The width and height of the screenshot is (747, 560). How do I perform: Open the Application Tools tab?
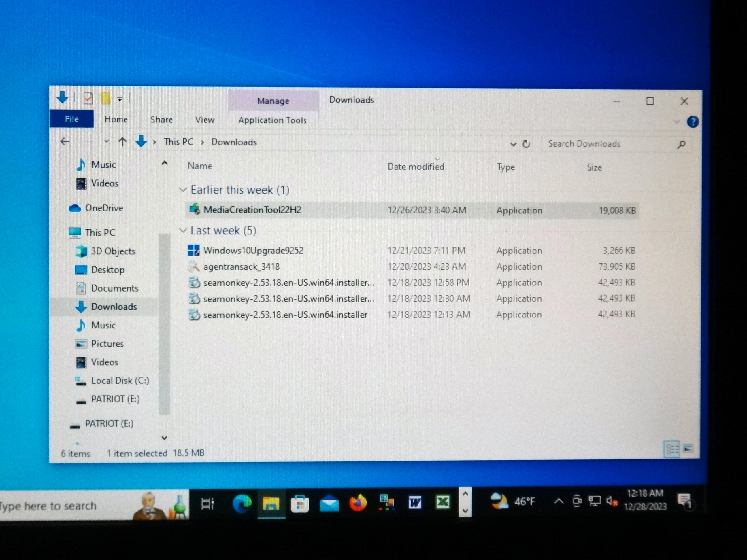pyautogui.click(x=273, y=120)
